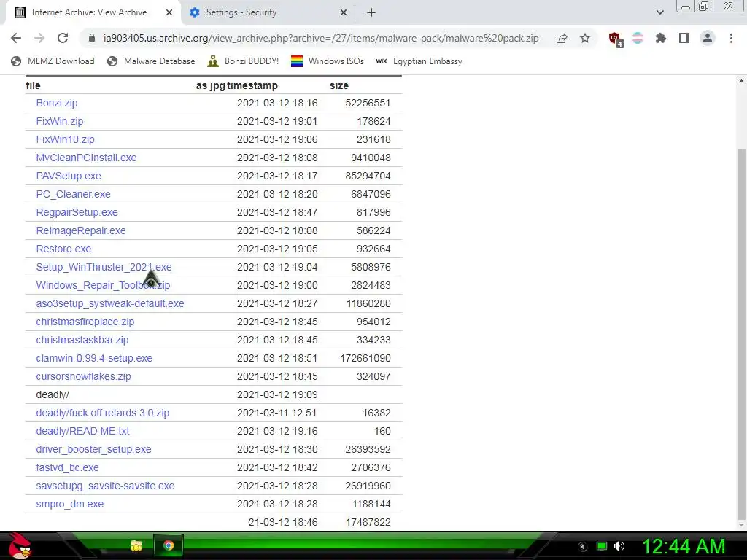Click smpro_dm.exe link
747x560 pixels.
pyautogui.click(x=70, y=504)
